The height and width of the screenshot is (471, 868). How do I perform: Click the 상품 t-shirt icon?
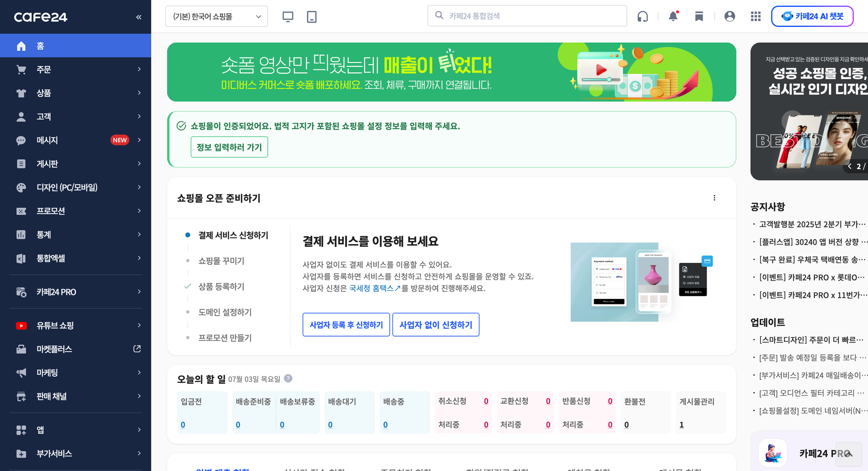point(21,93)
